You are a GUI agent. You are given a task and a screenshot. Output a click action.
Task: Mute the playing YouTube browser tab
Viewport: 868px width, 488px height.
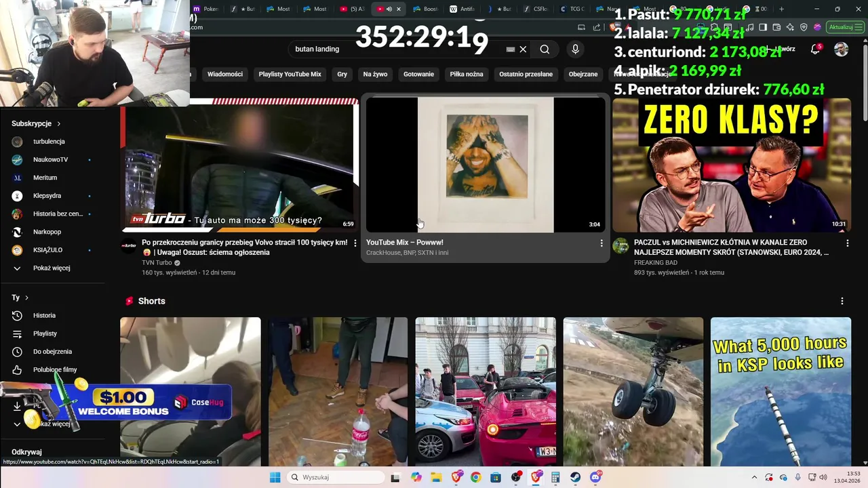389,9
